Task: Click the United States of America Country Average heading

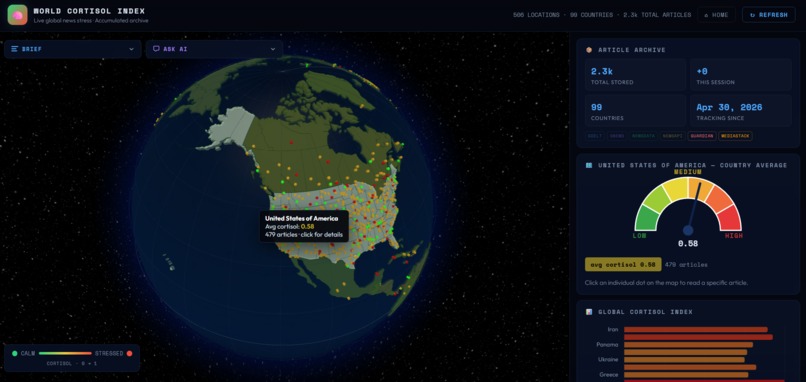Action: (692, 165)
